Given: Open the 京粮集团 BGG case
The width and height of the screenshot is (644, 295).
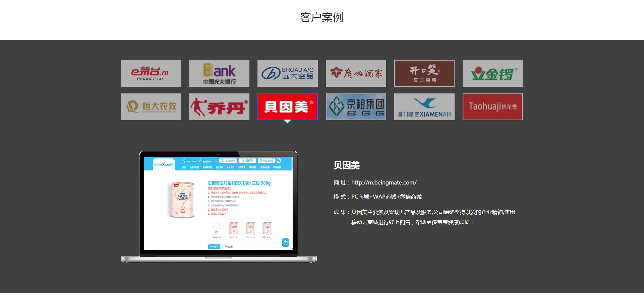Looking at the screenshot, I should (x=356, y=107).
